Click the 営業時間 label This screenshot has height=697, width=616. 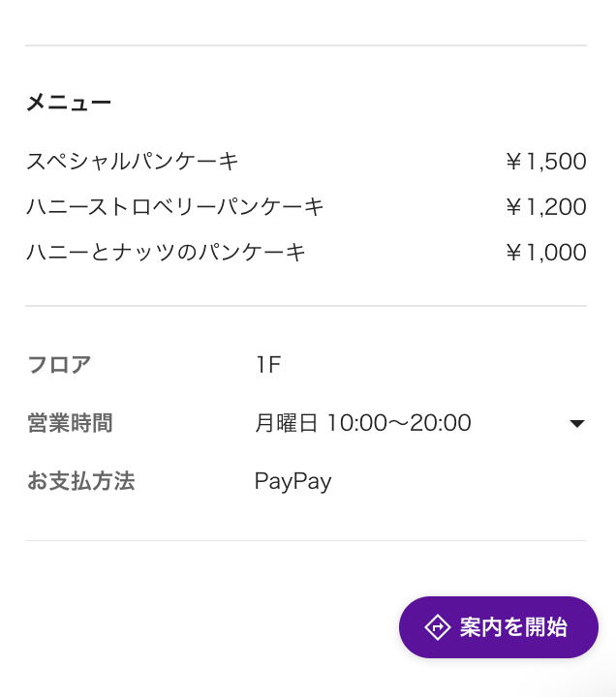(x=70, y=423)
